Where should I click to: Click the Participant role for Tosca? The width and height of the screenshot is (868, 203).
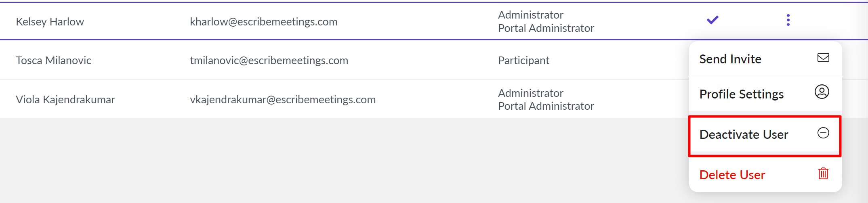pyautogui.click(x=523, y=61)
